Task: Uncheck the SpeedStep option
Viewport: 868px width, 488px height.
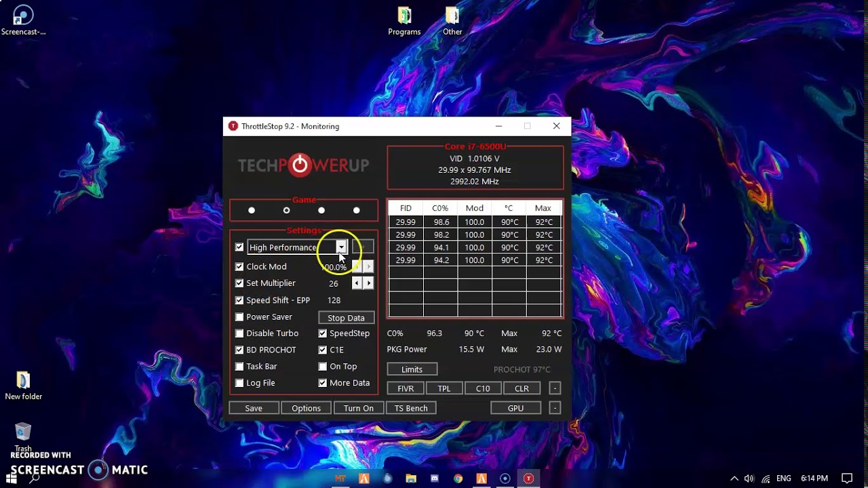Action: pos(323,333)
